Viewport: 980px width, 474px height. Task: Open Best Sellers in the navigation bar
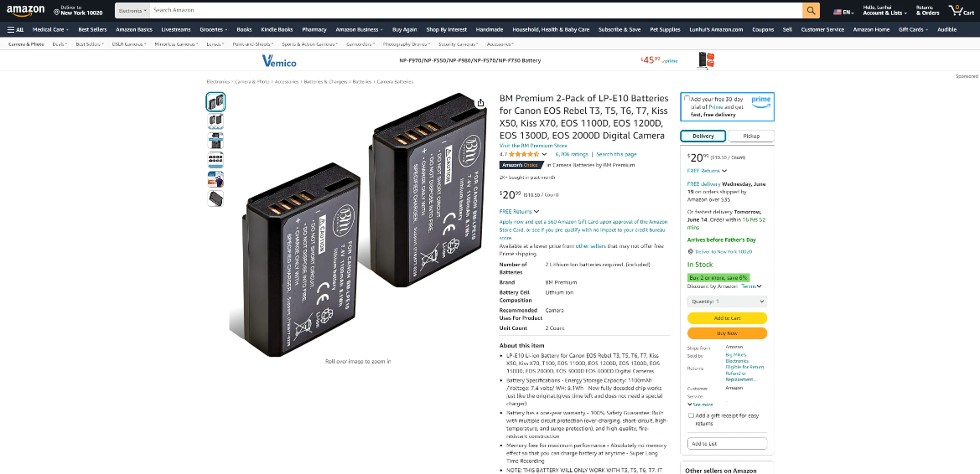point(92,29)
